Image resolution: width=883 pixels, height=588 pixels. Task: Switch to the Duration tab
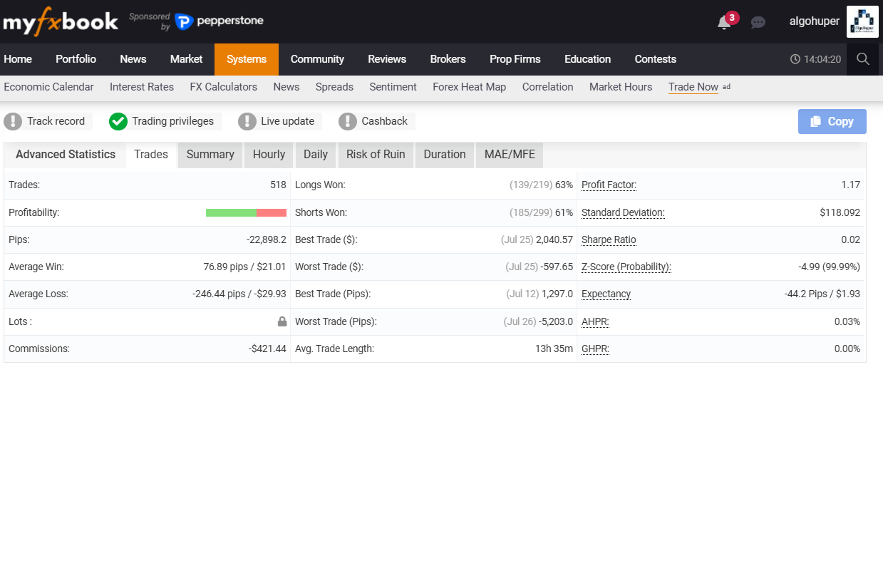click(445, 155)
